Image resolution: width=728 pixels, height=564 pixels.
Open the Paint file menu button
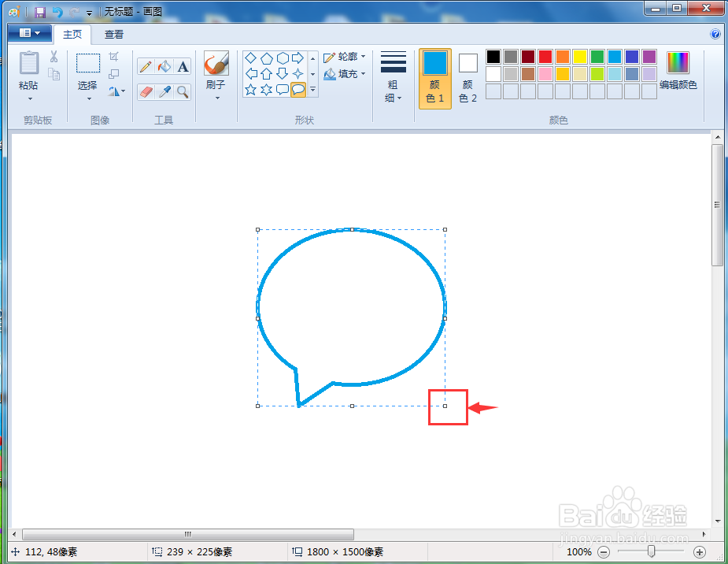(29, 33)
